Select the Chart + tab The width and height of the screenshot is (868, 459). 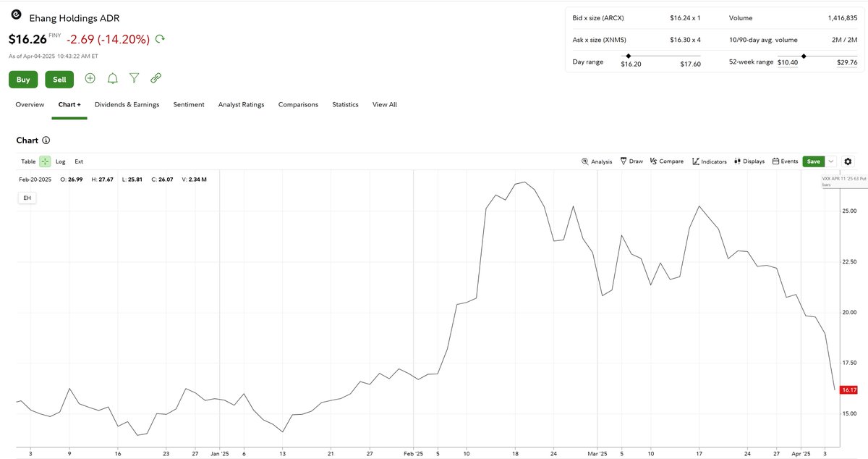click(69, 105)
